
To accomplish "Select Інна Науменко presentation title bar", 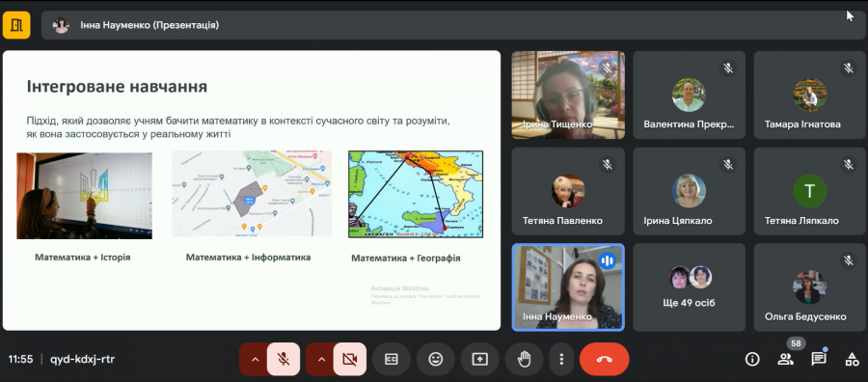I will click(x=453, y=25).
